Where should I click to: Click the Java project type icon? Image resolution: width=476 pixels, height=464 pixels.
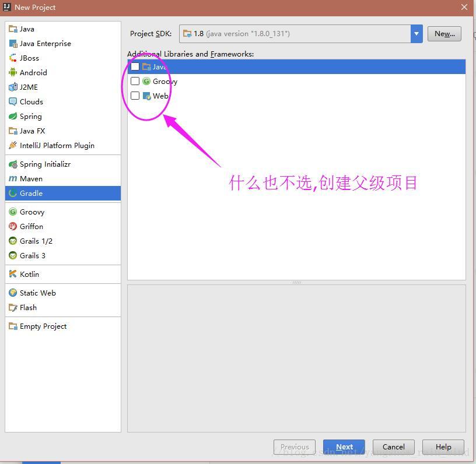pyautogui.click(x=13, y=29)
